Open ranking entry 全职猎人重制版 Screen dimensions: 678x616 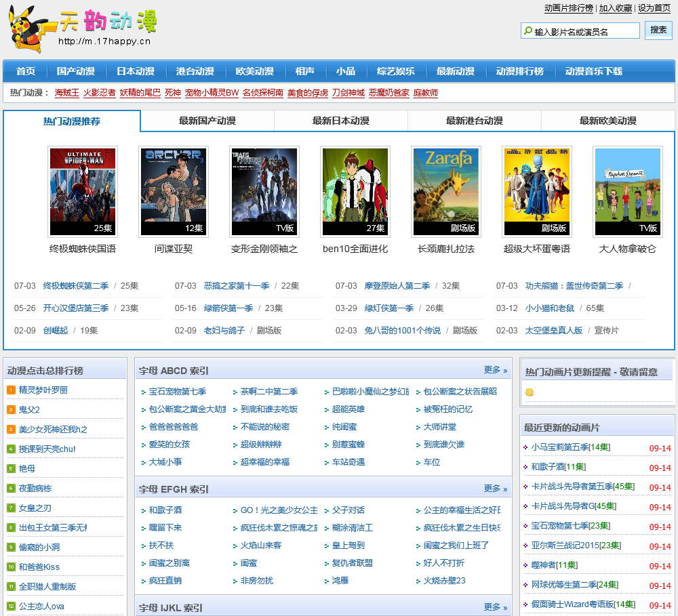(x=47, y=587)
